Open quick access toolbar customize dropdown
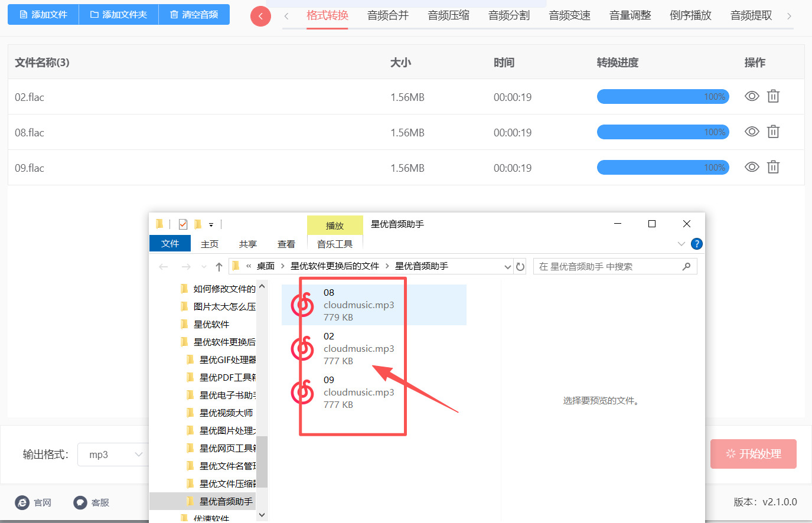Viewport: 812px width, 523px height. click(211, 225)
